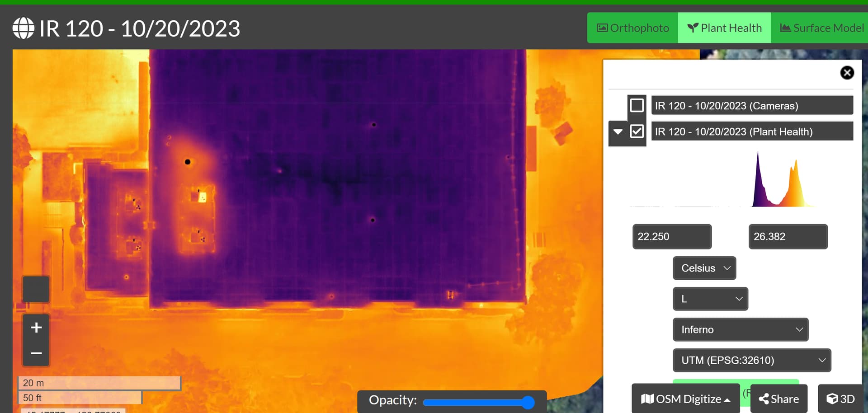This screenshot has height=413, width=868.
Task: Uncheck the IR 120 Plant Health layer
Action: (x=637, y=131)
